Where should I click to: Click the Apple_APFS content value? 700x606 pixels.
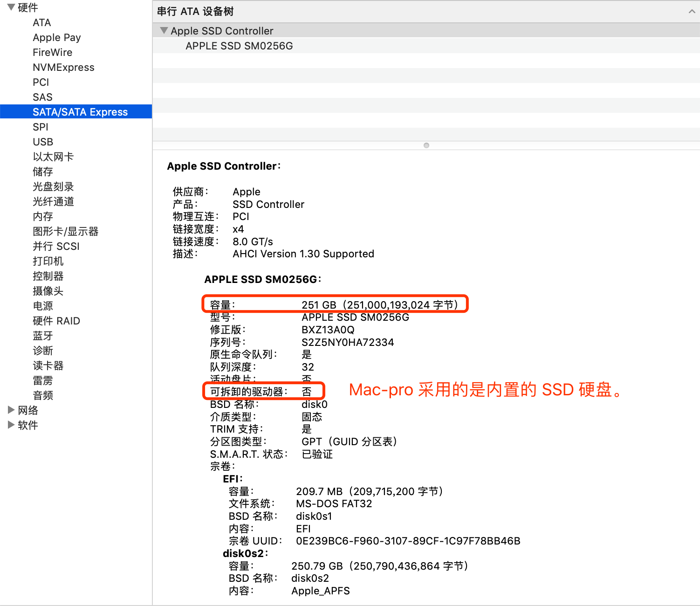[321, 591]
